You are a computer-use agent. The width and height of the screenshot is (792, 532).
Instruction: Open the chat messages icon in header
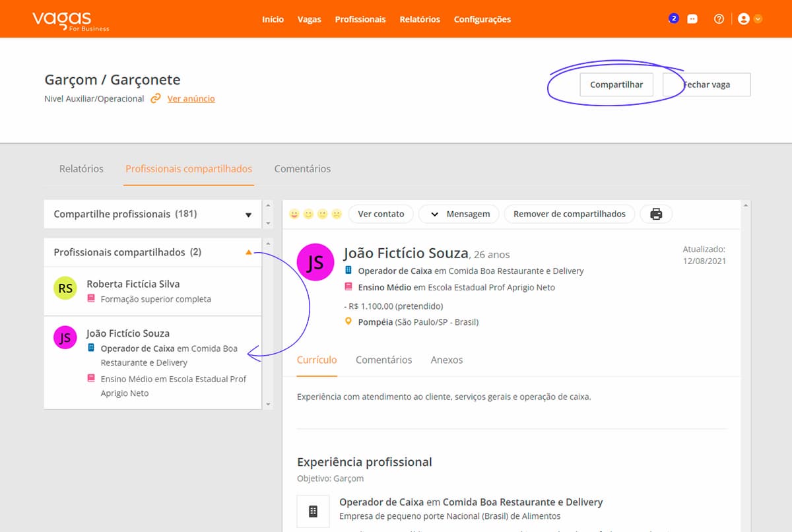(x=692, y=19)
